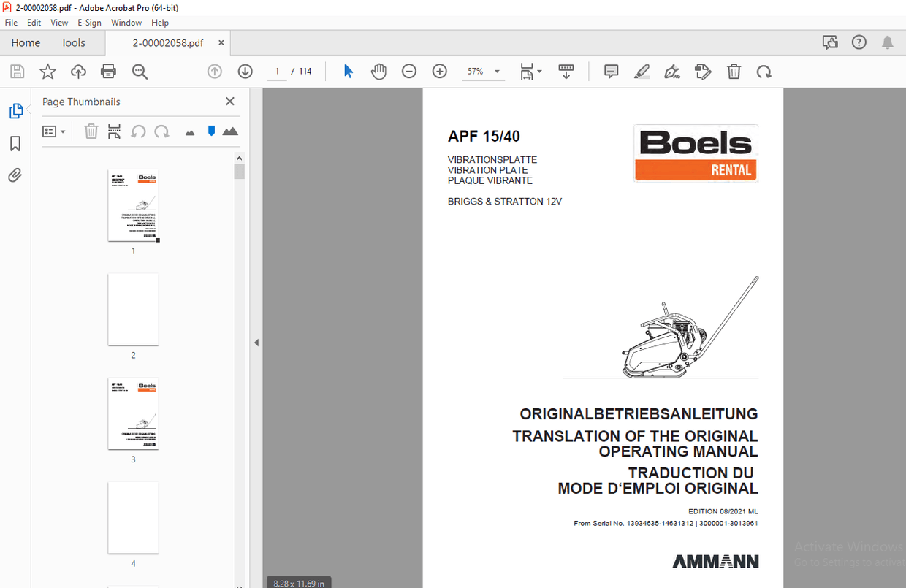Open the Attachments panel in the sidebar

pyautogui.click(x=15, y=175)
